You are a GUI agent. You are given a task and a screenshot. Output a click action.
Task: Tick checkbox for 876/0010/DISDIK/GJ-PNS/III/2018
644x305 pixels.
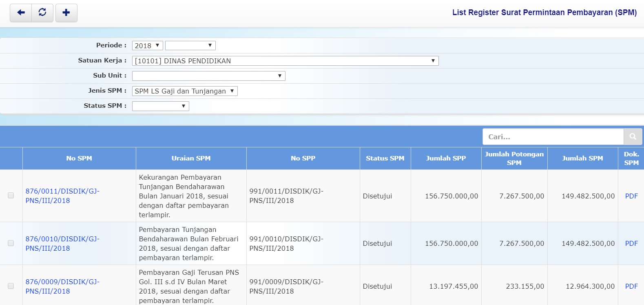coord(11,243)
